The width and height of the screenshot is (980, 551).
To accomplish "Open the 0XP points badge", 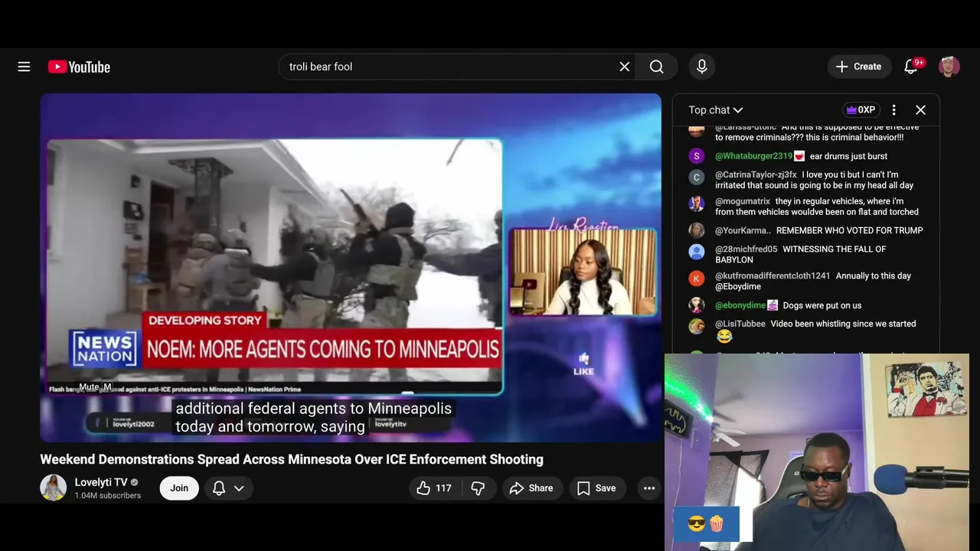I will tap(861, 110).
